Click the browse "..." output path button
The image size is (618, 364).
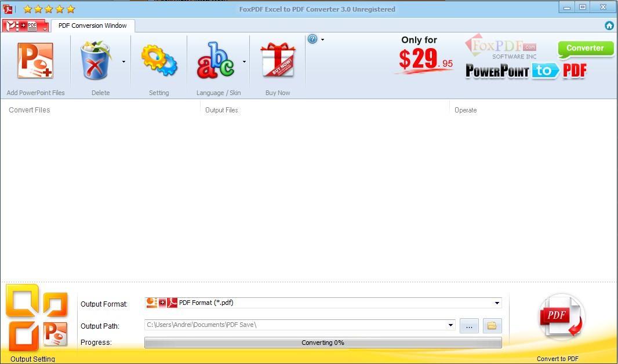[x=469, y=326]
